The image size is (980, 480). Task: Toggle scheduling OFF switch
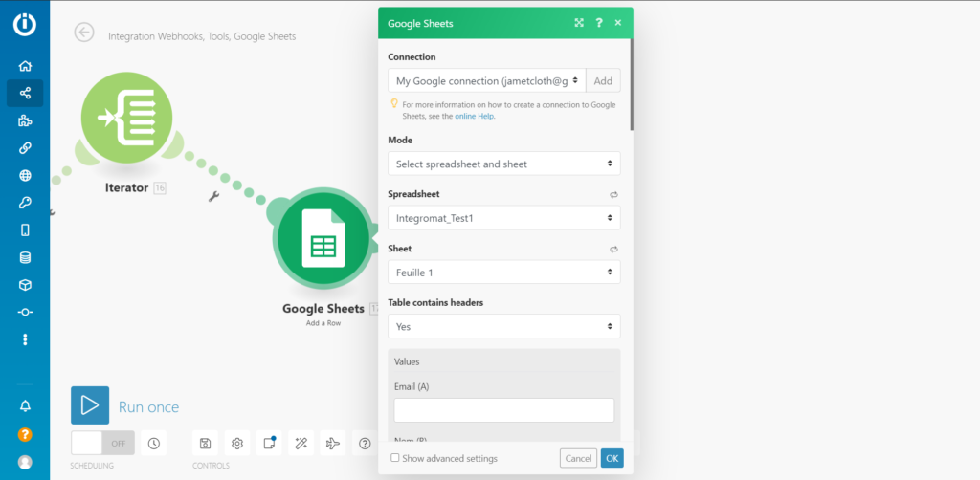coord(102,443)
